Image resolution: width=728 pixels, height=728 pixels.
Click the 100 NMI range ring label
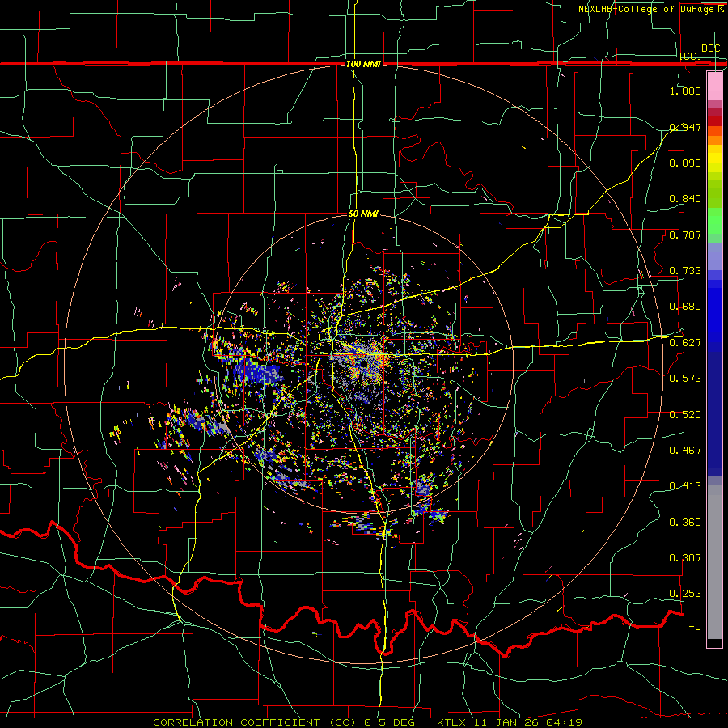tap(363, 64)
